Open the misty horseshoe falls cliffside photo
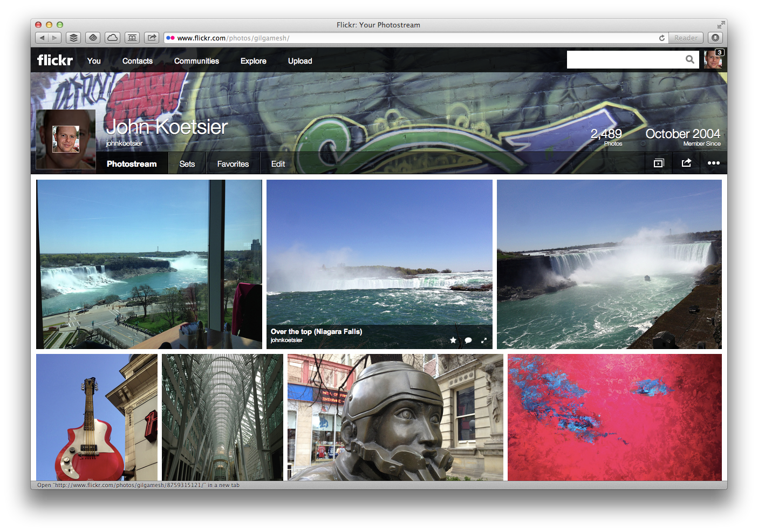The image size is (758, 532). point(609,264)
